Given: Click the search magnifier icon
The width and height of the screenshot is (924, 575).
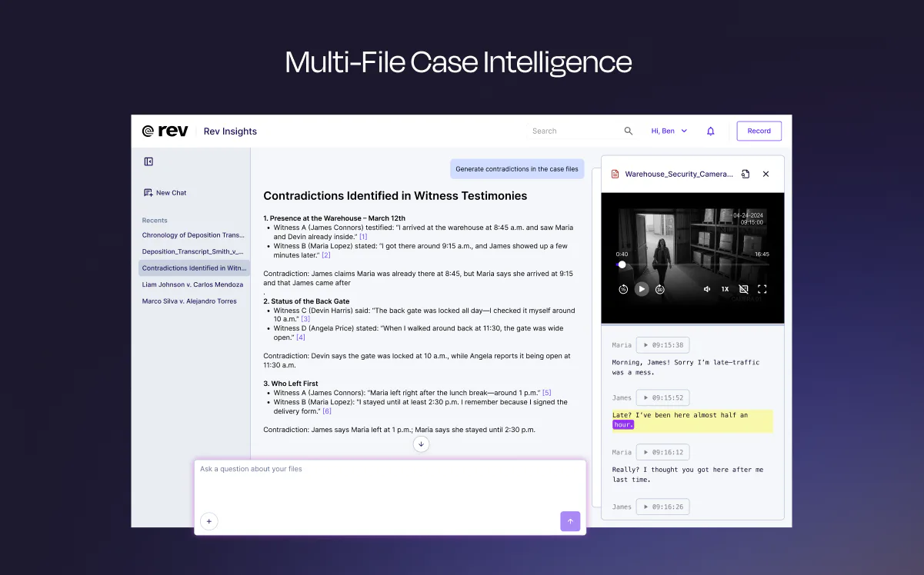Looking at the screenshot, I should 628,131.
